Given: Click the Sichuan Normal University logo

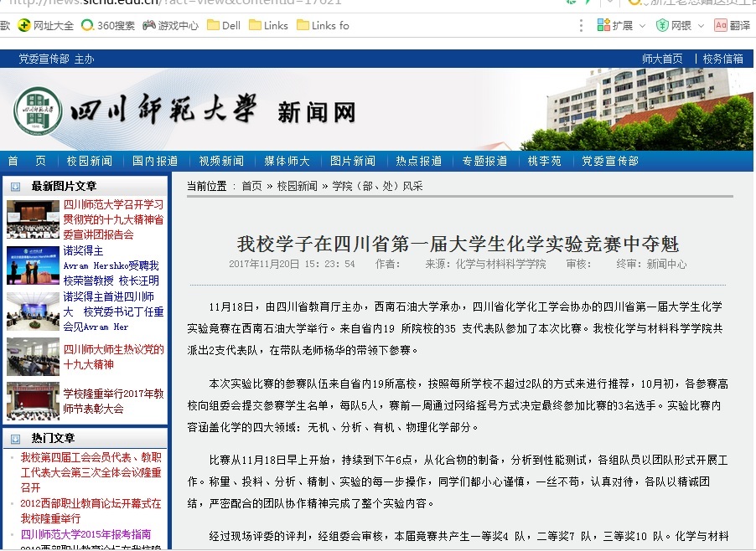Looking at the screenshot, I should 39,111.
